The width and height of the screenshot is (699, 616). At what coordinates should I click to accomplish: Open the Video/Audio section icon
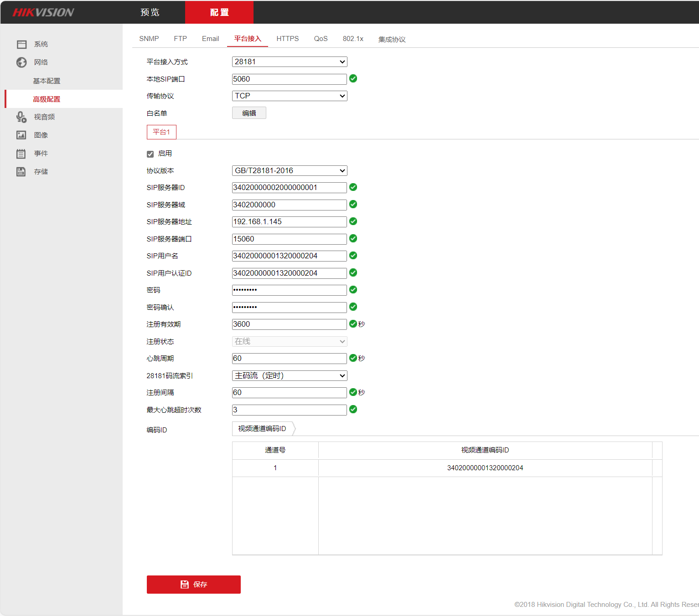pyautogui.click(x=21, y=117)
